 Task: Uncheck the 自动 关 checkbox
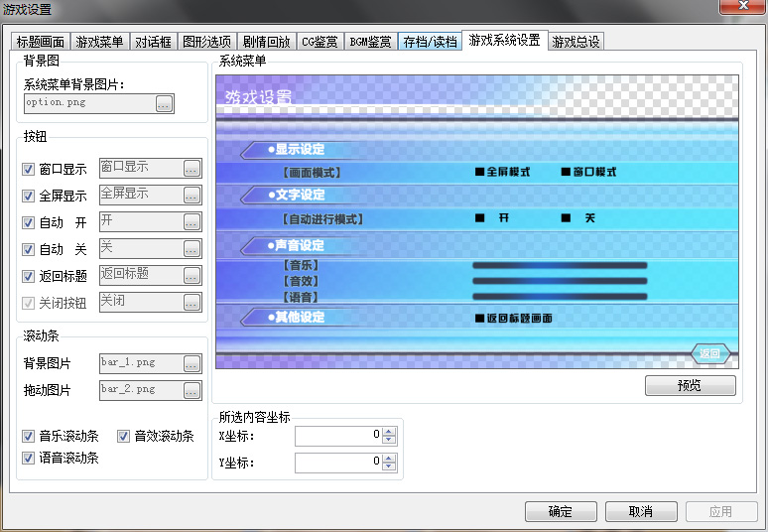click(x=29, y=249)
